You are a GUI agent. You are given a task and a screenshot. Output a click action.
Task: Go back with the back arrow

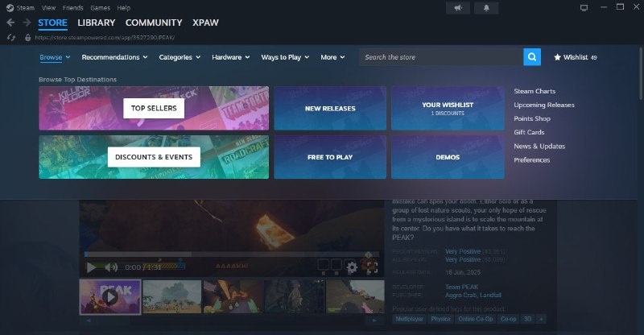click(x=10, y=23)
